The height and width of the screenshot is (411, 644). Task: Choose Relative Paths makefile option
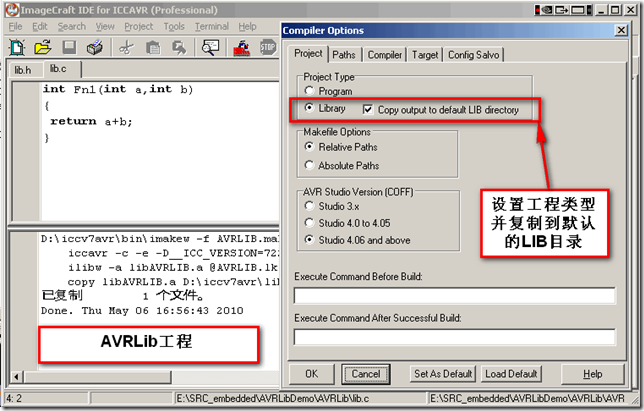point(309,147)
